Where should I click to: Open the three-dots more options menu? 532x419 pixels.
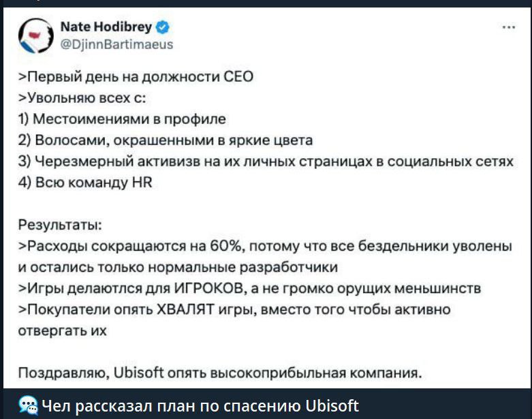click(x=507, y=28)
